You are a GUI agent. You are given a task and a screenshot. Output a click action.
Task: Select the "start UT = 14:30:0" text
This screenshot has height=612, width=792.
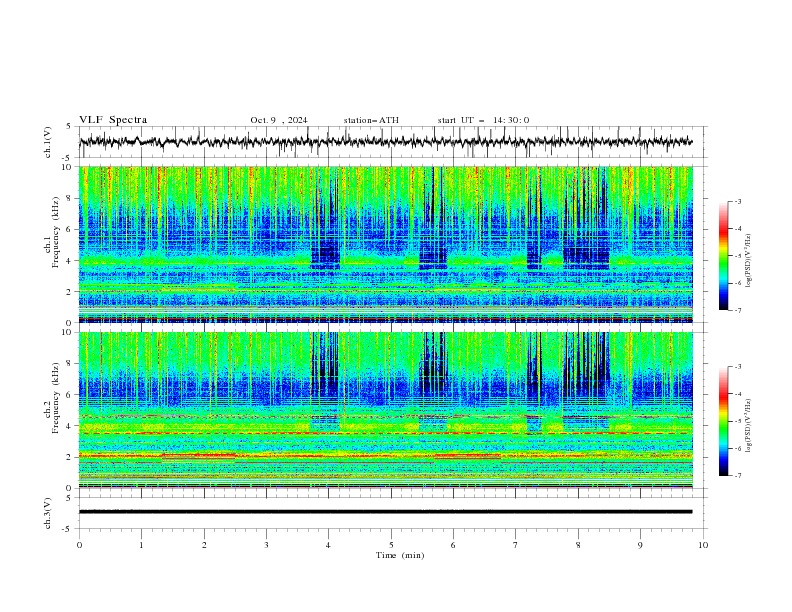[483, 120]
